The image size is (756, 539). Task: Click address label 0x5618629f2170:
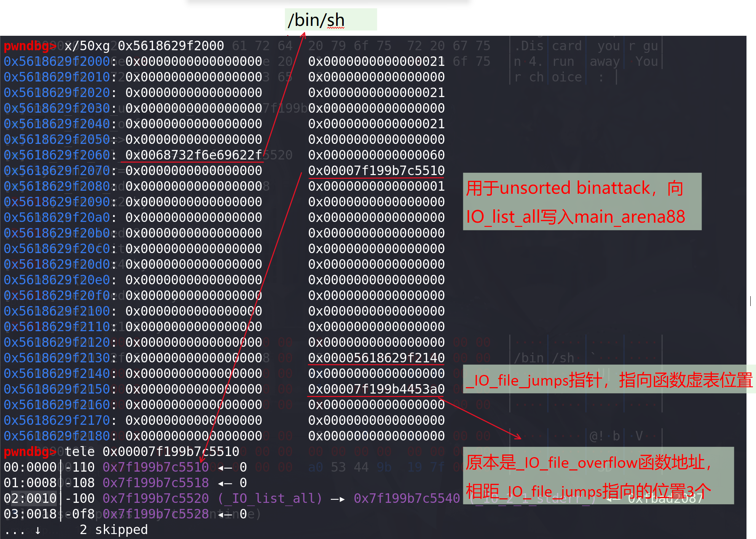pos(61,420)
